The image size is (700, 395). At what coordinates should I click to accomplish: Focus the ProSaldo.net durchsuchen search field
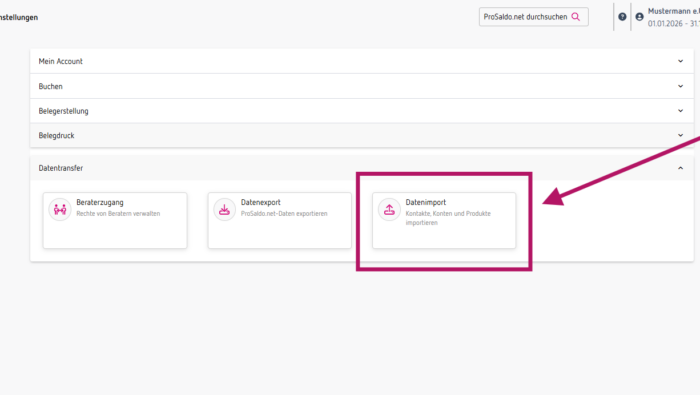(x=533, y=17)
